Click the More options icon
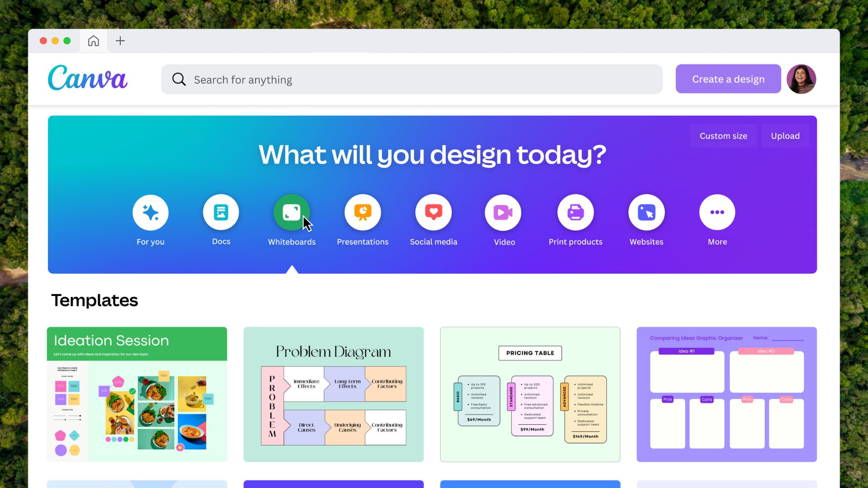Screen dimensions: 868x488 tap(717, 211)
